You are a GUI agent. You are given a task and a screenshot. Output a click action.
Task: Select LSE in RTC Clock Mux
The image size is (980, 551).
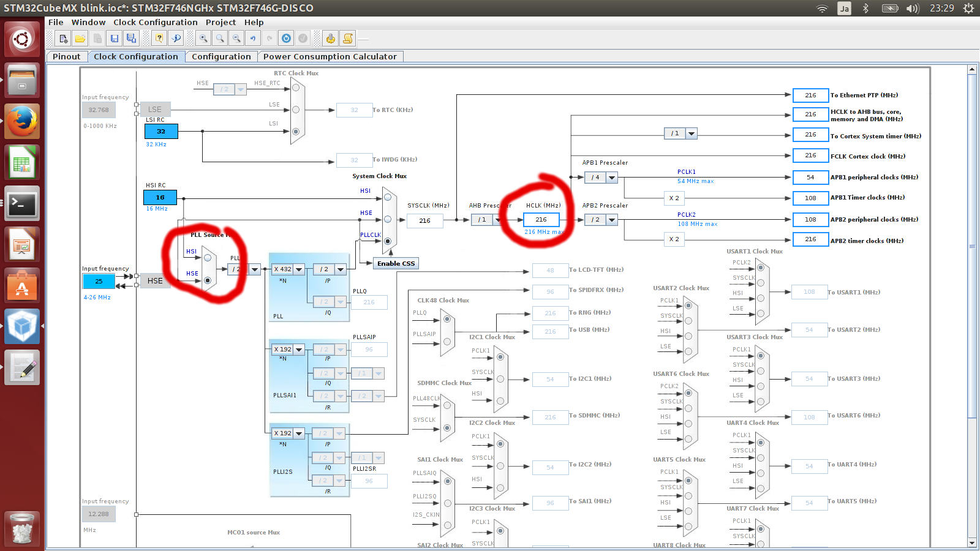pyautogui.click(x=296, y=110)
